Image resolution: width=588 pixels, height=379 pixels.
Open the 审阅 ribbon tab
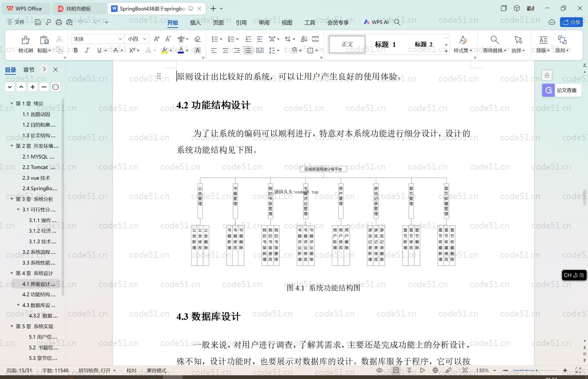point(264,22)
